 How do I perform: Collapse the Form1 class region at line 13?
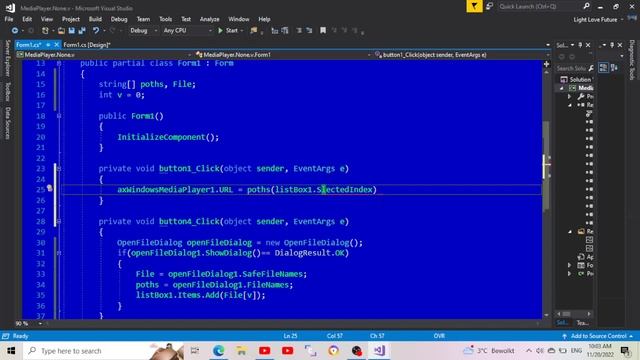pyautogui.click(x=59, y=63)
